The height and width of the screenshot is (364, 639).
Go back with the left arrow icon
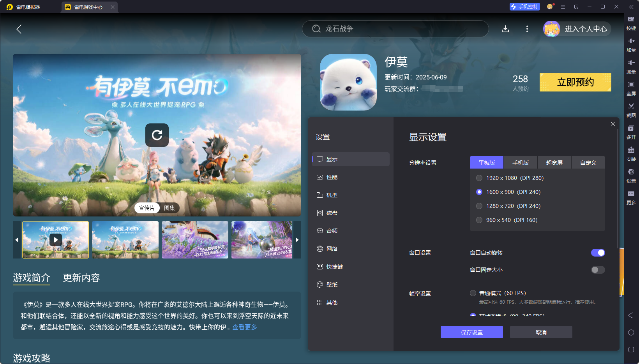click(19, 29)
